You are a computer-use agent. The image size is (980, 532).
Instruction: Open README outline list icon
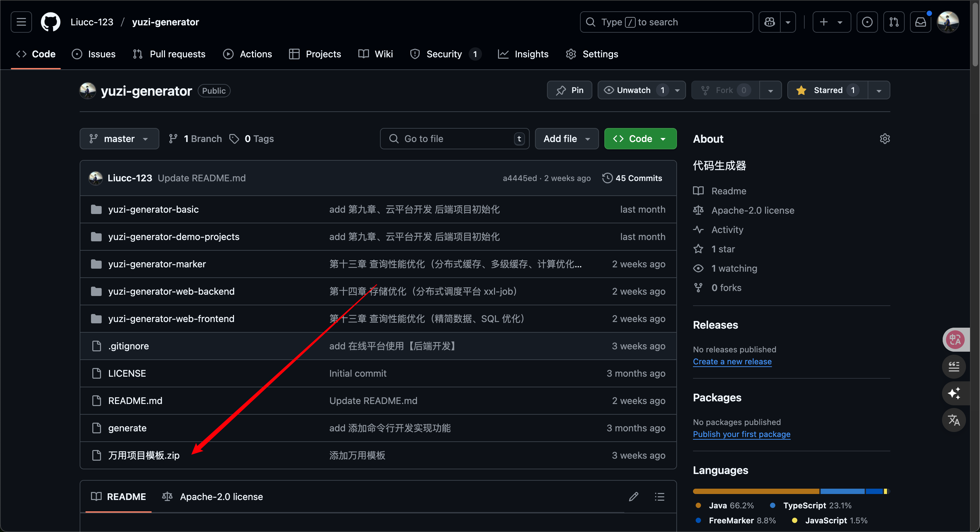(659, 497)
